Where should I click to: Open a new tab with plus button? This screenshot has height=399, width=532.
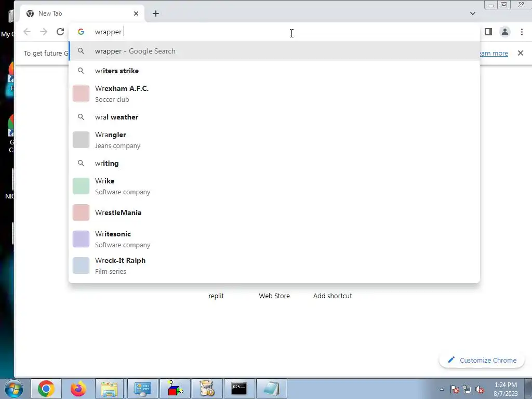[x=156, y=14]
